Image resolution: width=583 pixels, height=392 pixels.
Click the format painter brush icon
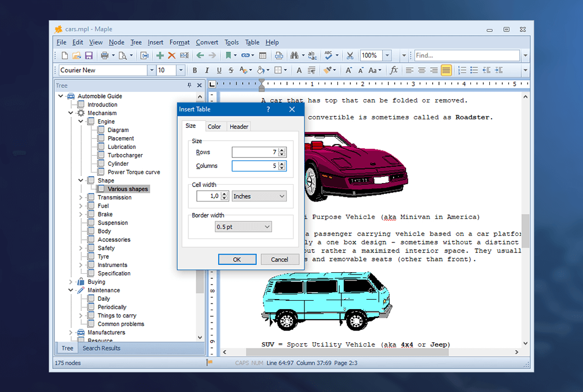pos(327,70)
